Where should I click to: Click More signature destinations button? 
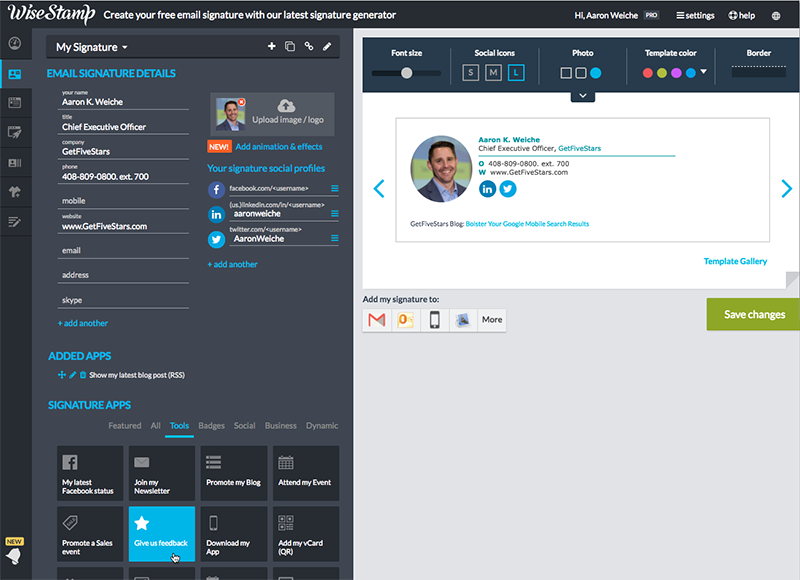pos(492,320)
